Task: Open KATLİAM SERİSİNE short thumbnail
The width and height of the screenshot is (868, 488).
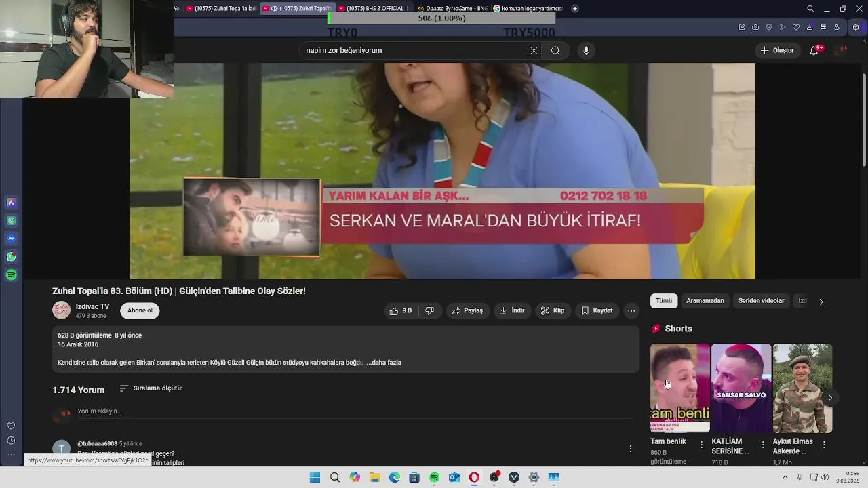Action: pos(741,388)
